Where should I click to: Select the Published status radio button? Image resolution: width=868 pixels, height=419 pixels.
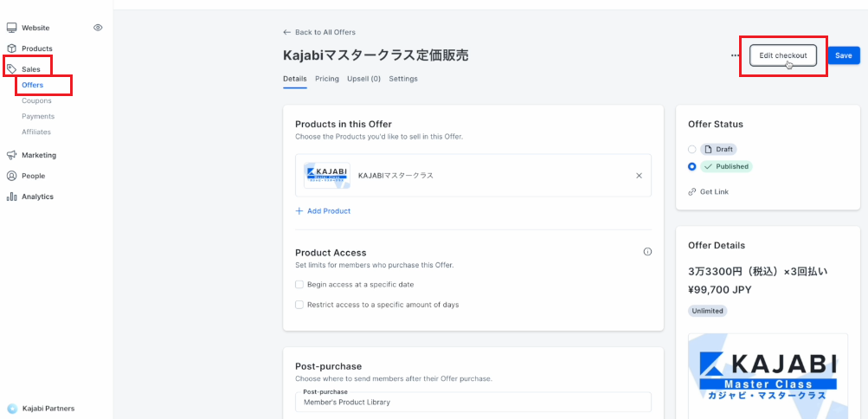692,166
